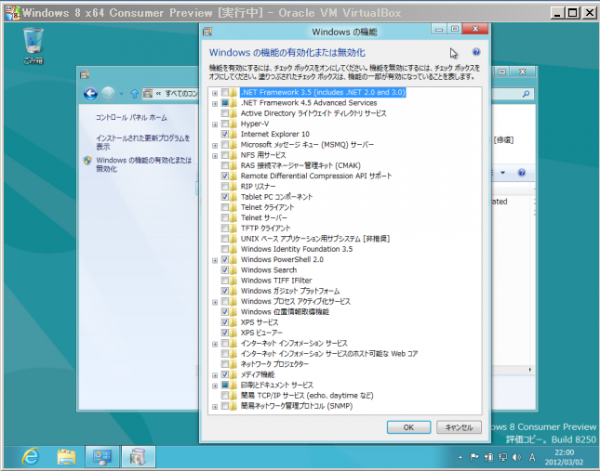Screen dimensions: 600x471
Task: Enable the Telnet クライアント checkbox
Action: (225, 207)
